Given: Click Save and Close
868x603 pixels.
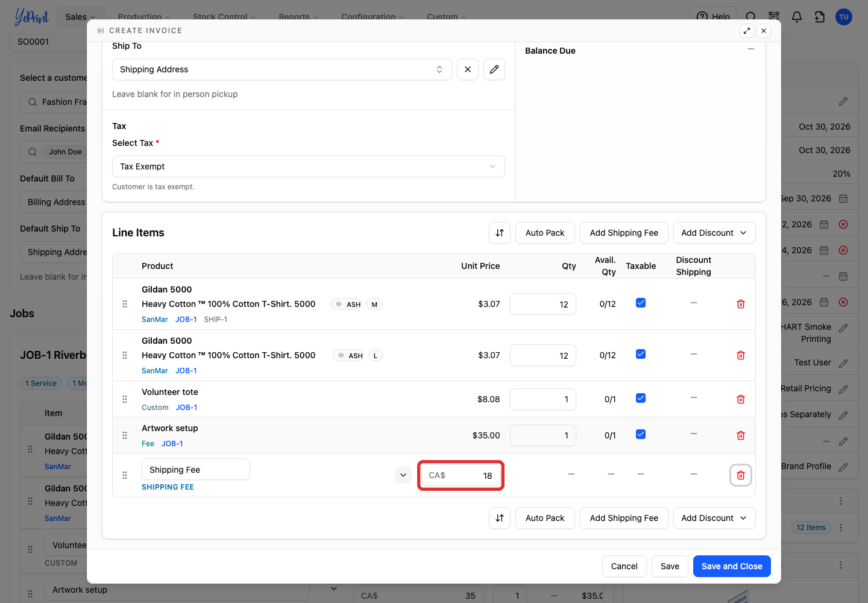Looking at the screenshot, I should coord(732,566).
